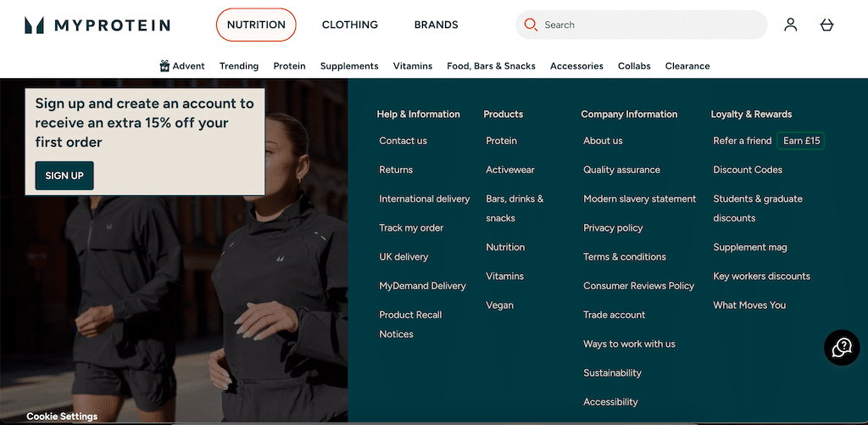Screen dimensions: 868x425
Task: Switch to the Clothing tab
Action: 349,25
